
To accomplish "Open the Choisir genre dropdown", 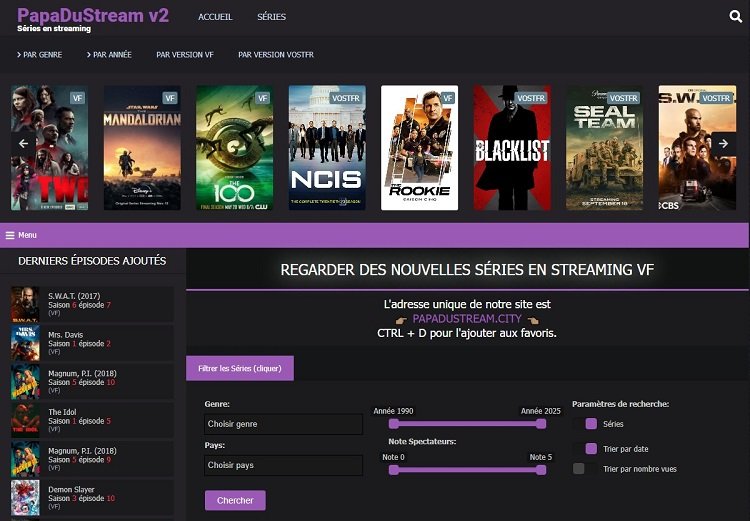I will click(x=283, y=424).
